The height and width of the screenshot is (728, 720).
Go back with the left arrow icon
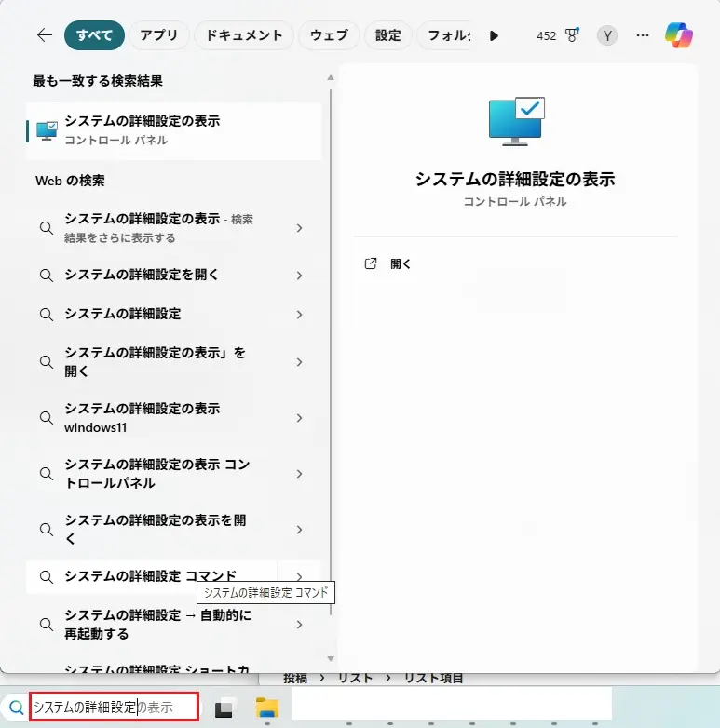pyautogui.click(x=45, y=34)
